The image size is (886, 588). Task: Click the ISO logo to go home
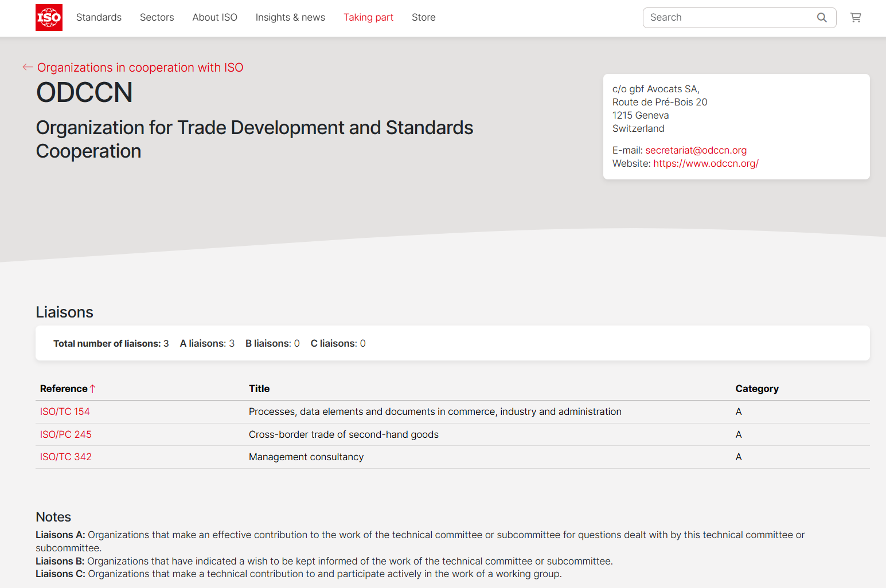pyautogui.click(x=49, y=17)
